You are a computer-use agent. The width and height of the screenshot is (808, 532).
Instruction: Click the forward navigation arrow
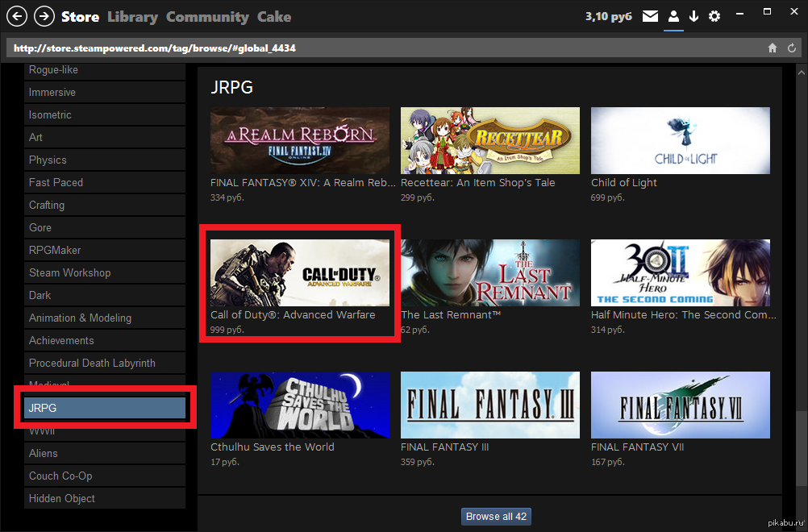tap(44, 16)
